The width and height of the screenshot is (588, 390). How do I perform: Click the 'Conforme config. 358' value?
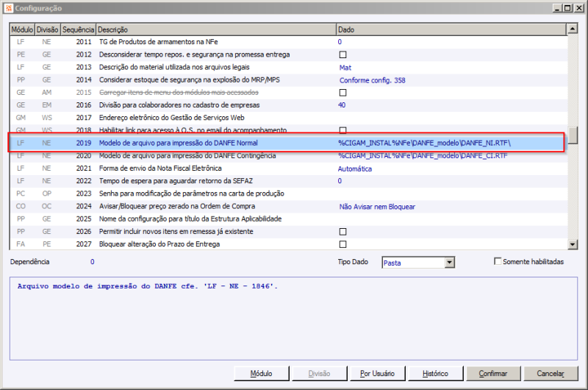[x=372, y=80]
